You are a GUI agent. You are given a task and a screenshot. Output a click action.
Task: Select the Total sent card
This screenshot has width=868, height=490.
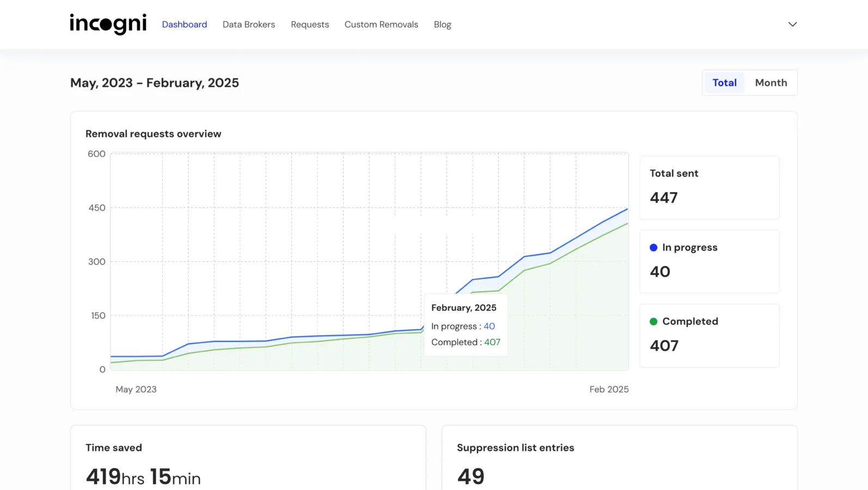tap(709, 187)
